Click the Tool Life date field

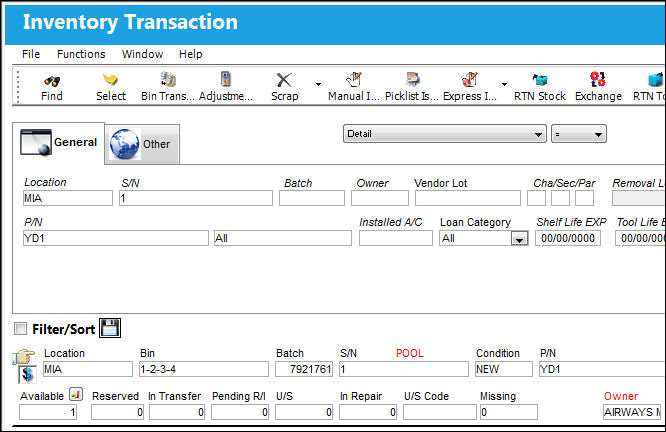tap(641, 238)
